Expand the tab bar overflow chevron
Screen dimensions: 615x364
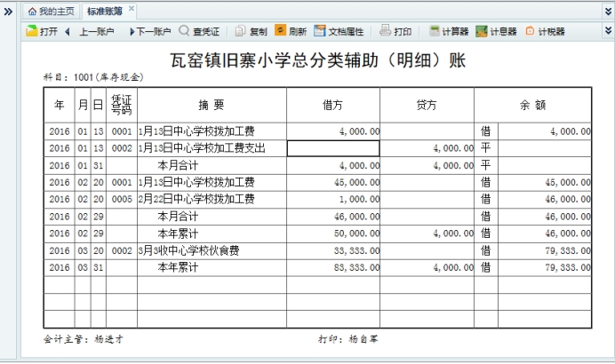coord(608,11)
